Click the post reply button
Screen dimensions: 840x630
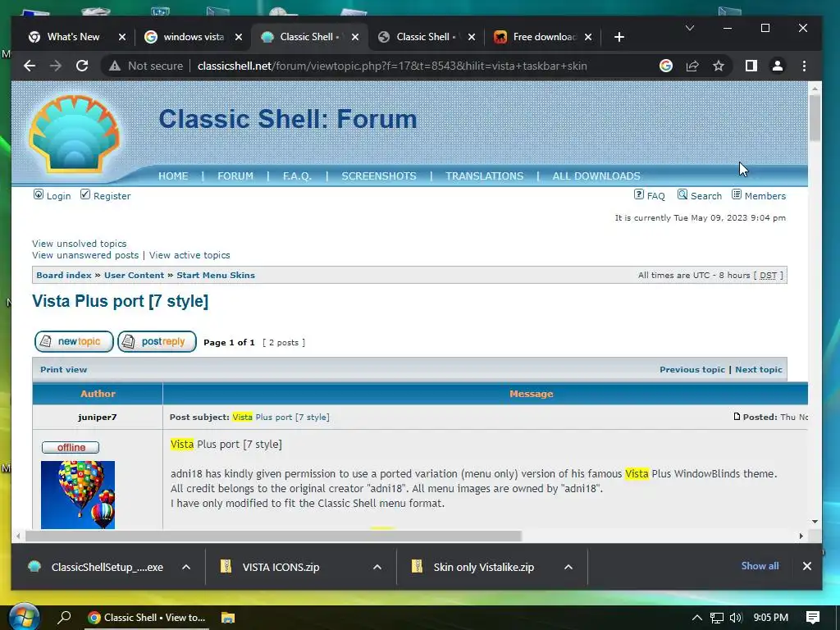point(157,342)
